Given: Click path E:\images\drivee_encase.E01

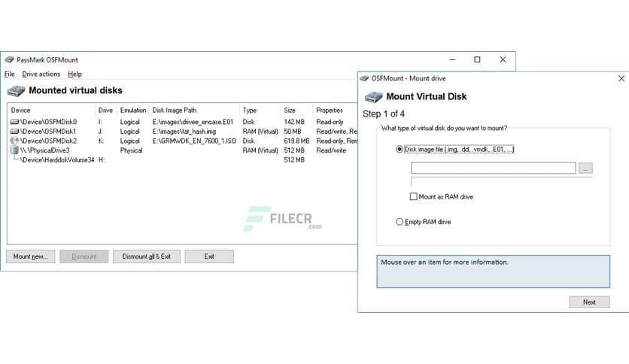Looking at the screenshot, I should (193, 122).
